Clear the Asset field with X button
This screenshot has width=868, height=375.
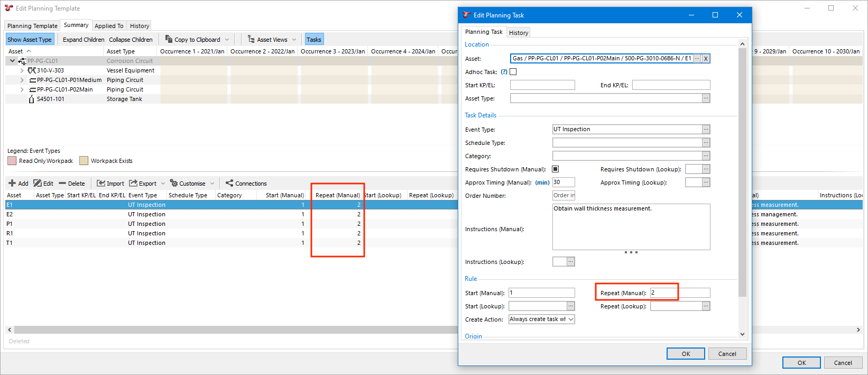tap(706, 59)
